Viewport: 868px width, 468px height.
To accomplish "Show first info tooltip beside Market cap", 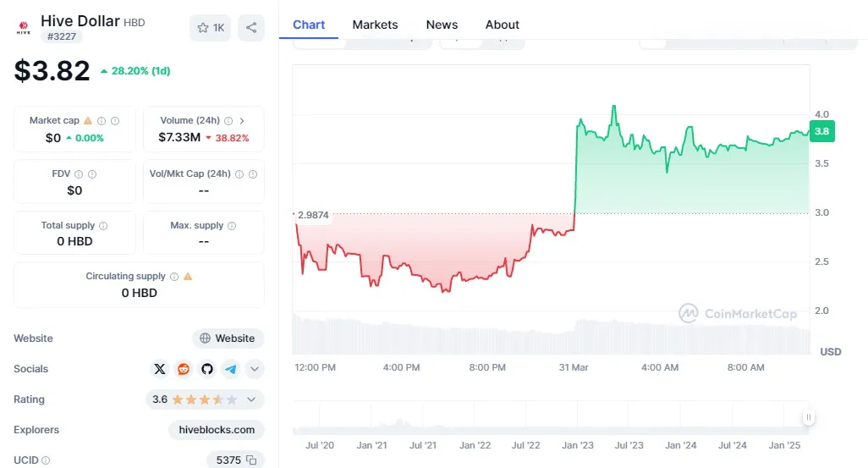I will tap(102, 121).
